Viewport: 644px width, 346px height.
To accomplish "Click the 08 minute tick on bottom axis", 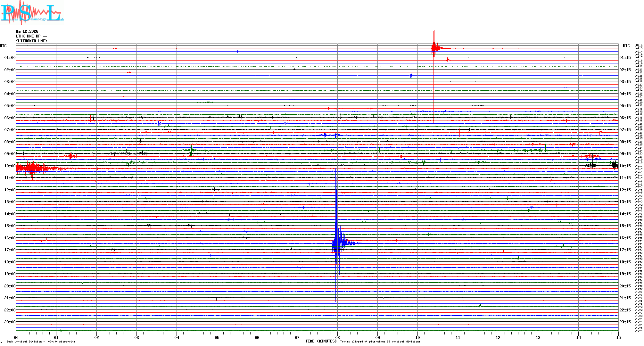I will tap(337, 338).
